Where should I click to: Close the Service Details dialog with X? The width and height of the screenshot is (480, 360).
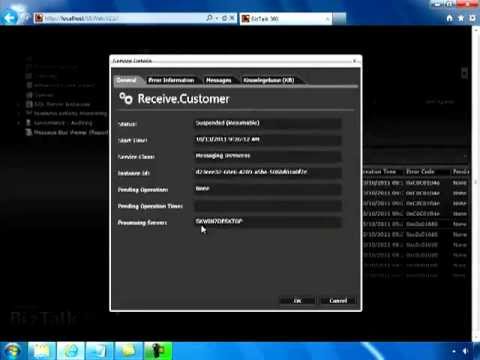click(x=355, y=61)
